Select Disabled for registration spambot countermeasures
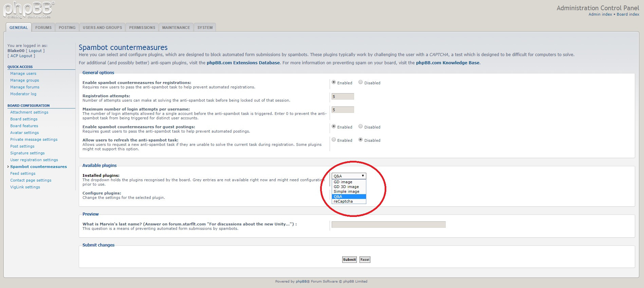644x288 pixels. pyautogui.click(x=361, y=82)
